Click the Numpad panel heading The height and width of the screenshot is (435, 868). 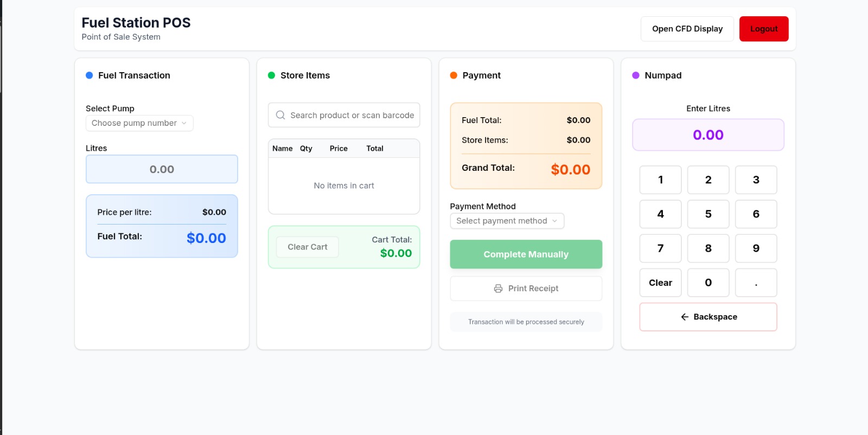point(663,75)
